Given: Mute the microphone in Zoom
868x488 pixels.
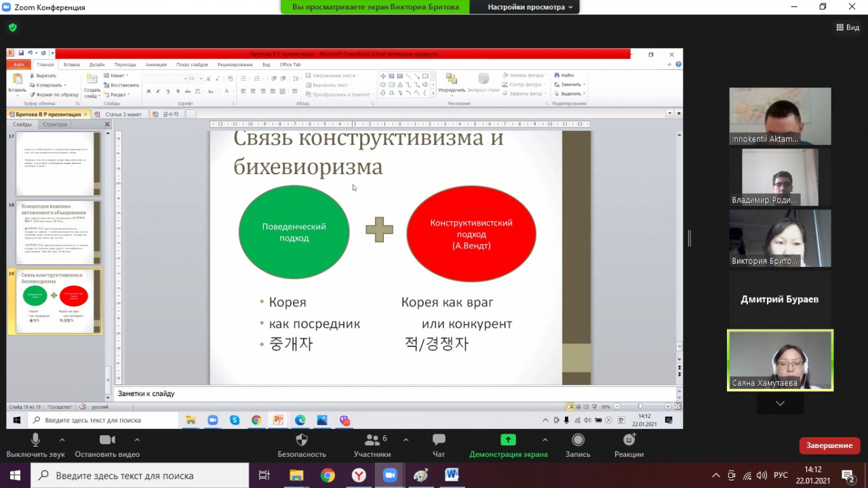Looking at the screenshot, I should (x=35, y=441).
